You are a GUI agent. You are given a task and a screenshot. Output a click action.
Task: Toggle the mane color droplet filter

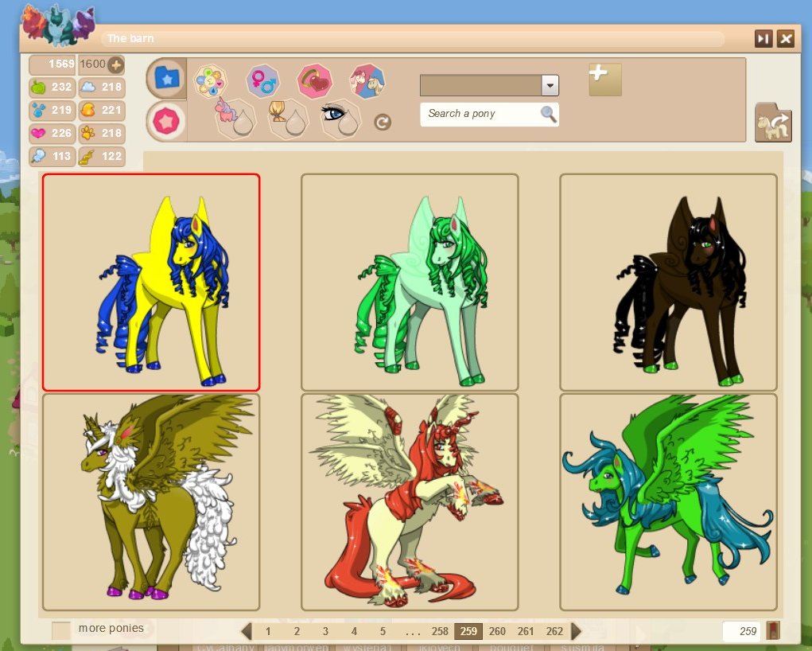(x=288, y=118)
